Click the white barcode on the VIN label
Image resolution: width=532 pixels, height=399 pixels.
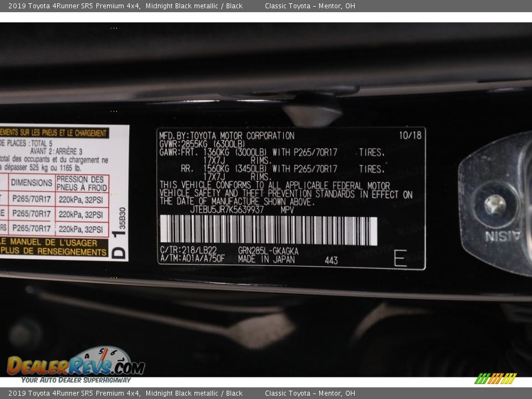(268, 231)
